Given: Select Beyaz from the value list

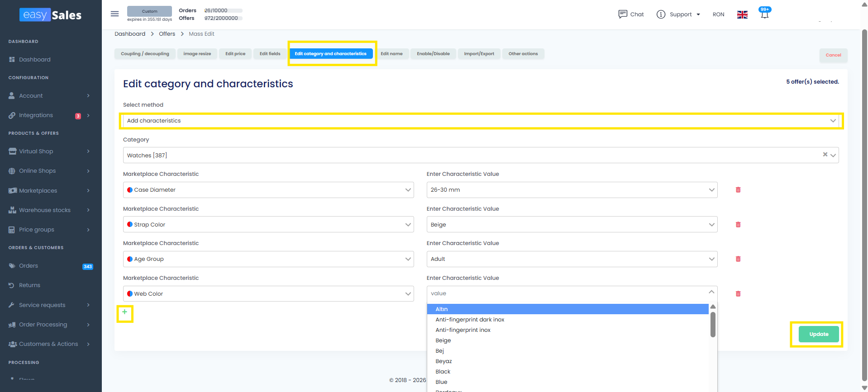Looking at the screenshot, I should tap(568, 361).
